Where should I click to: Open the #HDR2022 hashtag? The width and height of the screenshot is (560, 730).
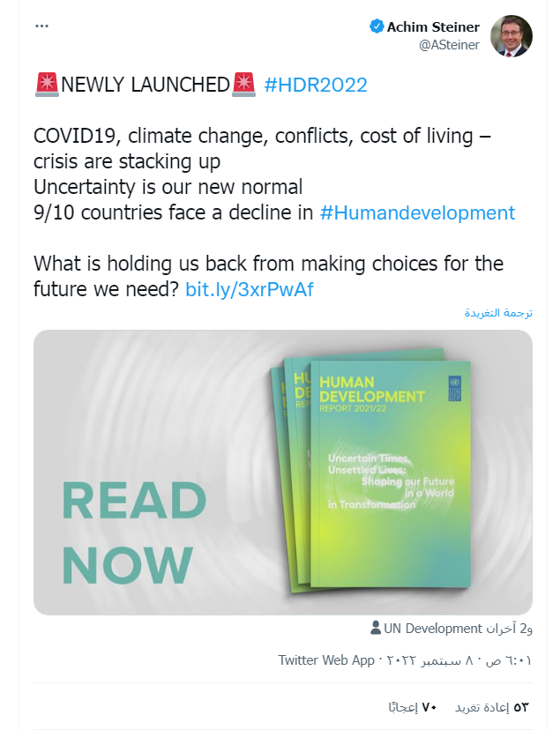coord(316,85)
